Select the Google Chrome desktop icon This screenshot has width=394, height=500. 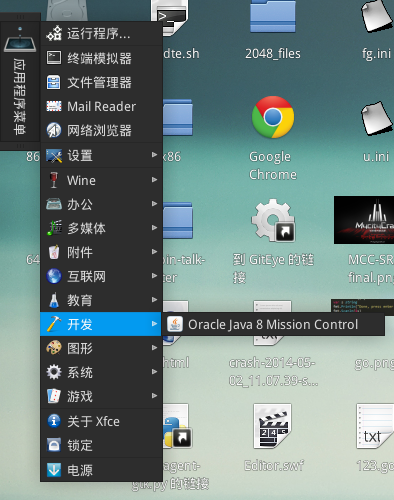(x=273, y=117)
